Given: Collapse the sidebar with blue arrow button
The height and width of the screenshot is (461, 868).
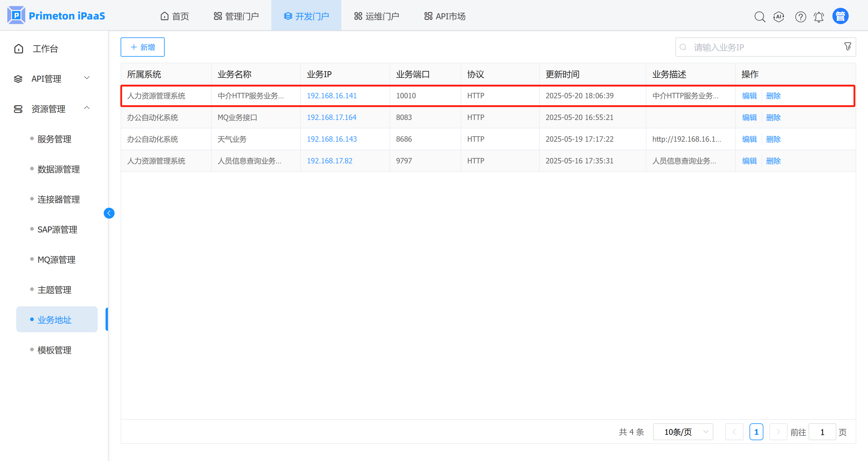Looking at the screenshot, I should tap(109, 213).
